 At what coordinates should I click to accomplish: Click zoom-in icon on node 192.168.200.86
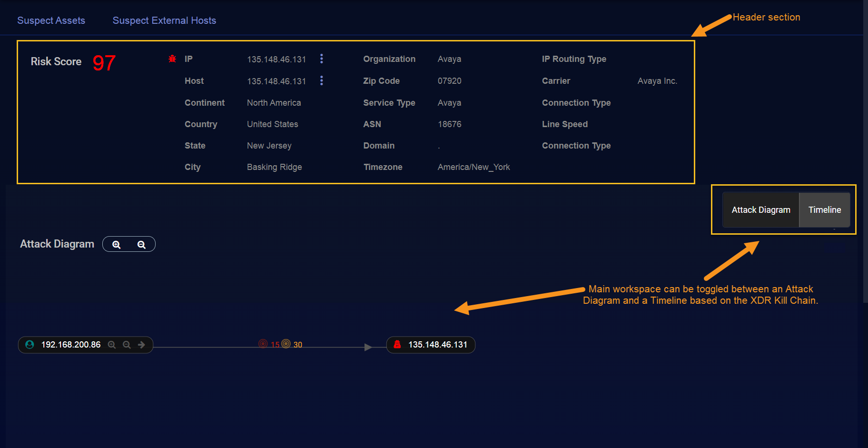(x=112, y=345)
